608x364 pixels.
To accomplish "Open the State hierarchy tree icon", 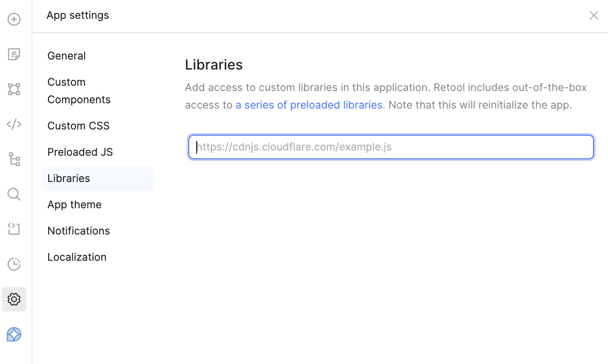I will point(14,159).
